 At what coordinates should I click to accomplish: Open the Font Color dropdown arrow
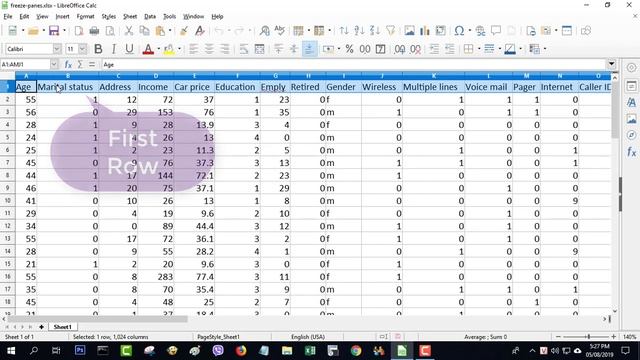coord(158,49)
